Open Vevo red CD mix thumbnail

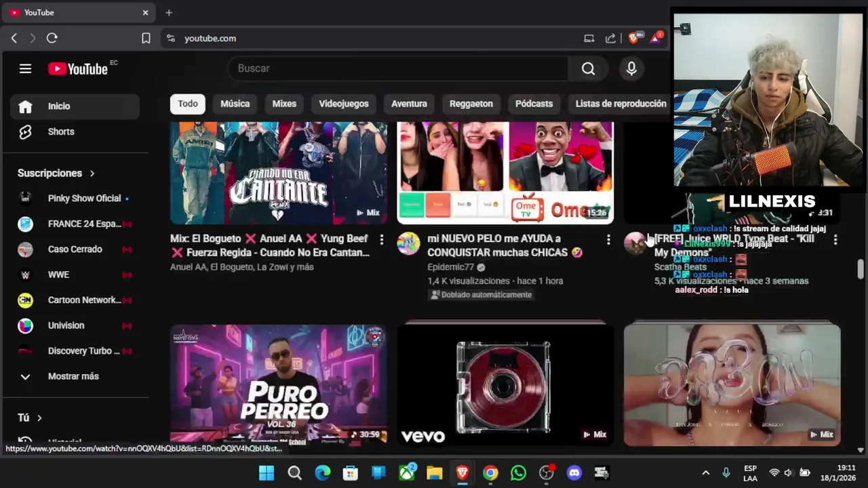click(x=505, y=384)
